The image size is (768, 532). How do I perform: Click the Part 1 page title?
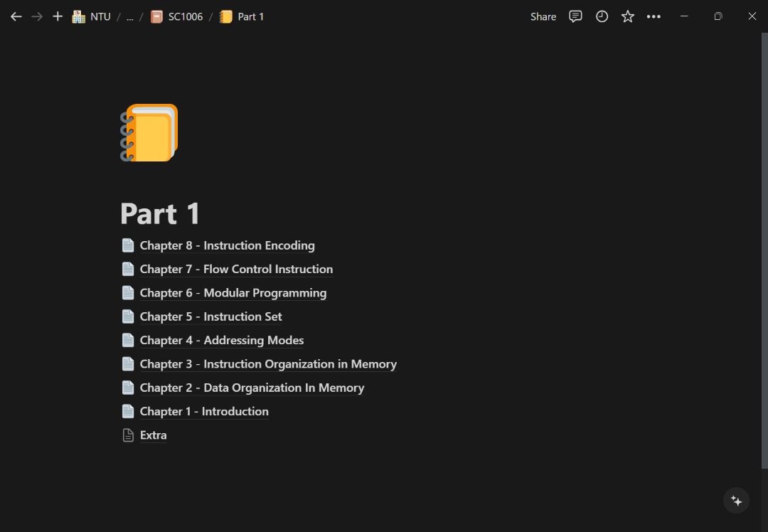160,213
